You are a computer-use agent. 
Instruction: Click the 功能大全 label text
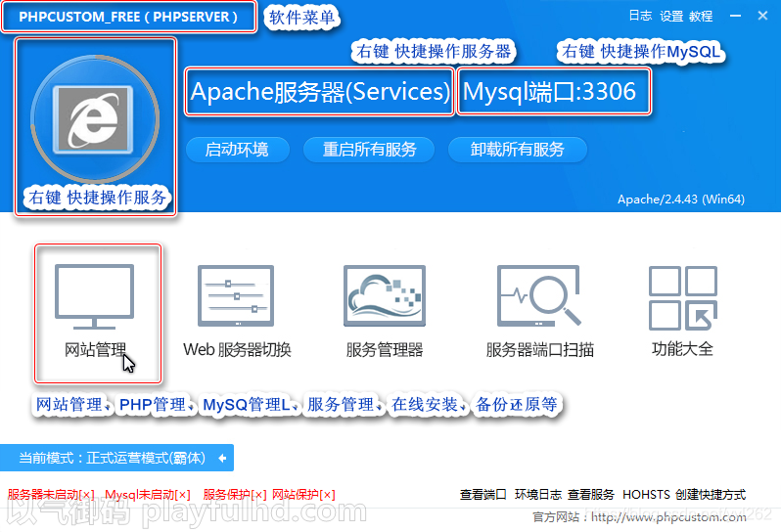(x=682, y=349)
